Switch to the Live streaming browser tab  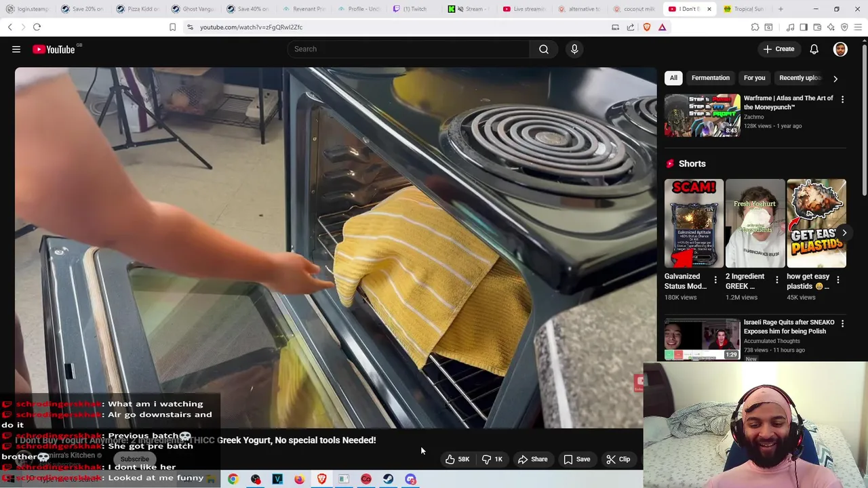(524, 9)
